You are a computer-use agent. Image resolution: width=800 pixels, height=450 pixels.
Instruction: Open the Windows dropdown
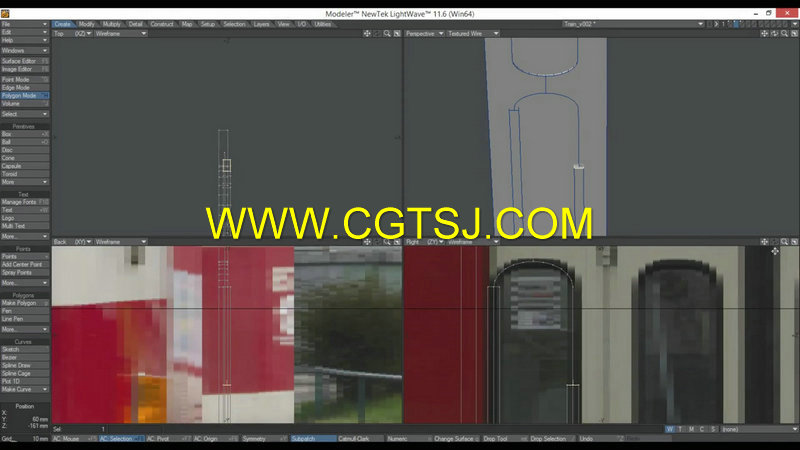[24, 51]
